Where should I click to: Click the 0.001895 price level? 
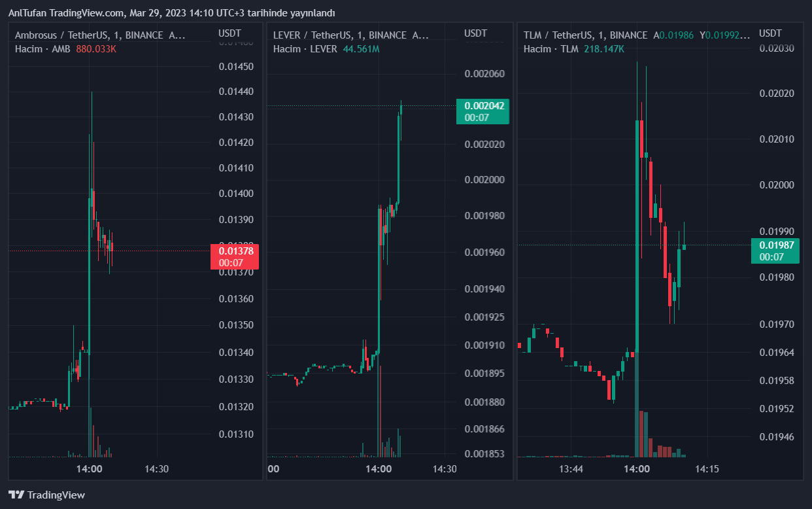click(484, 374)
